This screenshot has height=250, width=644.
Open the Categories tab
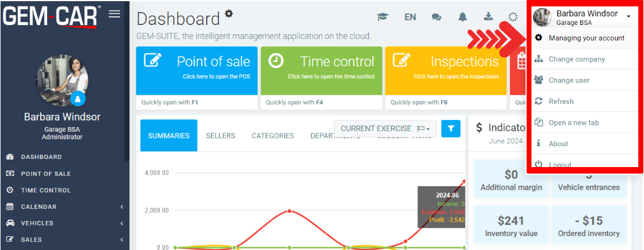click(272, 136)
